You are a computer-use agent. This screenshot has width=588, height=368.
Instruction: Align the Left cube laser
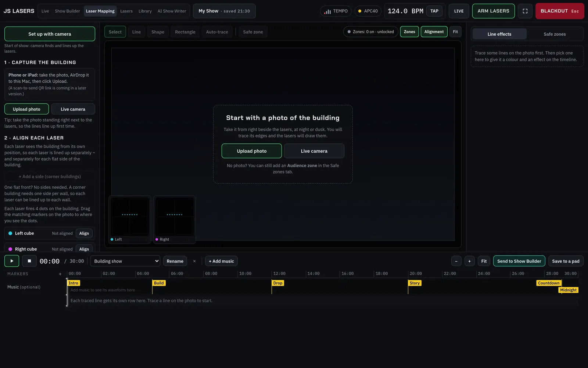point(84,233)
